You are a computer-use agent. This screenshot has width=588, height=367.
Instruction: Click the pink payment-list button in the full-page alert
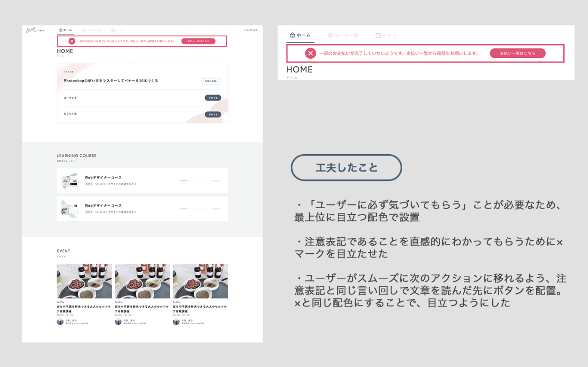coord(198,41)
